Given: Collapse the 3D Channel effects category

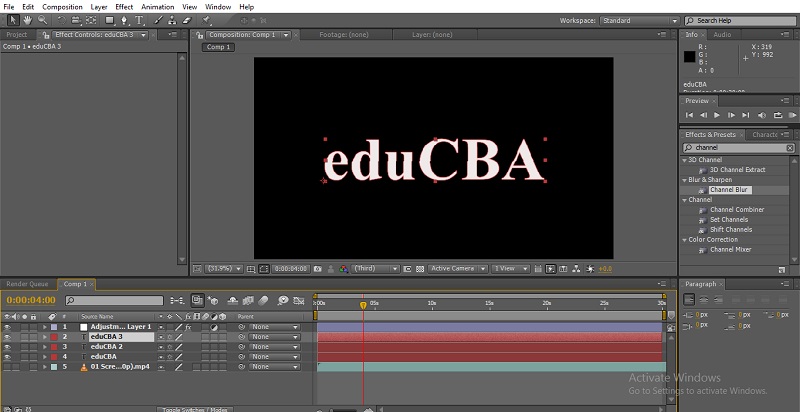Looking at the screenshot, I should click(x=685, y=160).
